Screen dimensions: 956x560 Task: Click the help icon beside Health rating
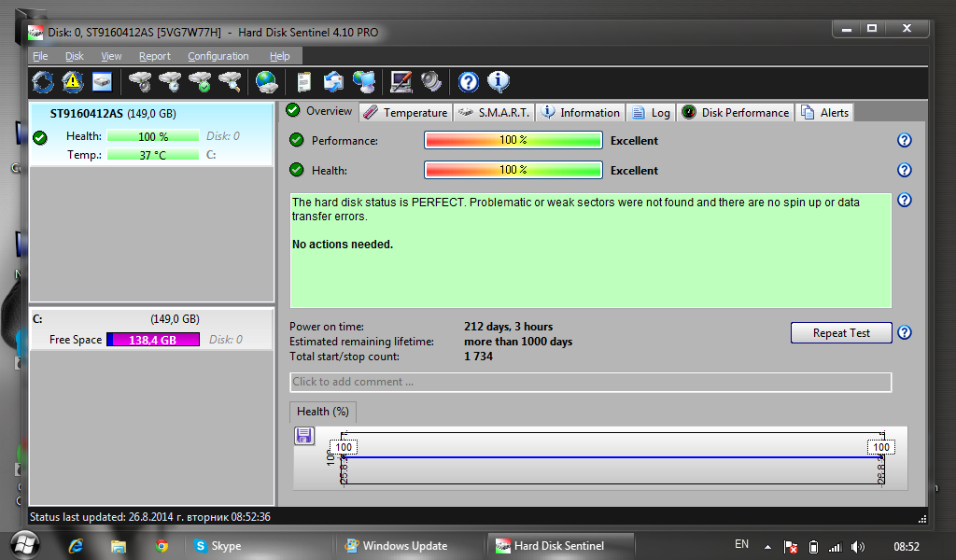pos(904,170)
